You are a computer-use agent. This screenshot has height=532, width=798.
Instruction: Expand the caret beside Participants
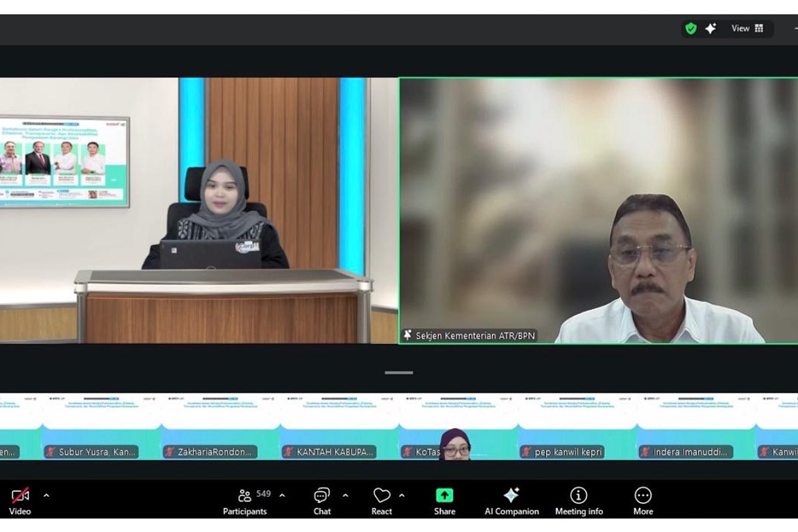pos(282,495)
